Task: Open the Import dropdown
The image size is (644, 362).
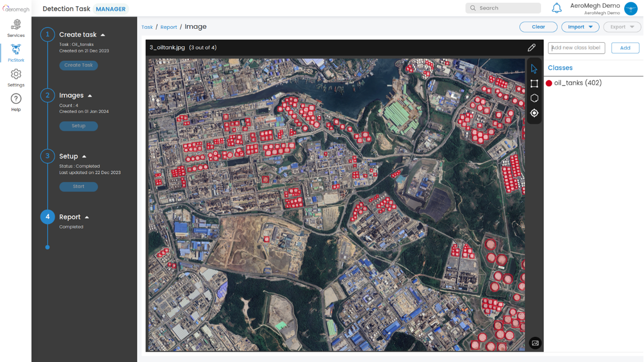Action: tap(580, 27)
